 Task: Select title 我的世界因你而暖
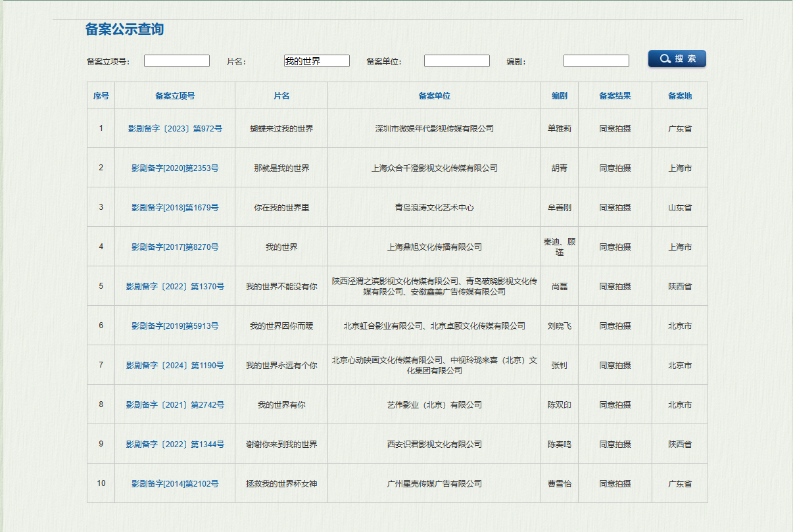click(281, 326)
